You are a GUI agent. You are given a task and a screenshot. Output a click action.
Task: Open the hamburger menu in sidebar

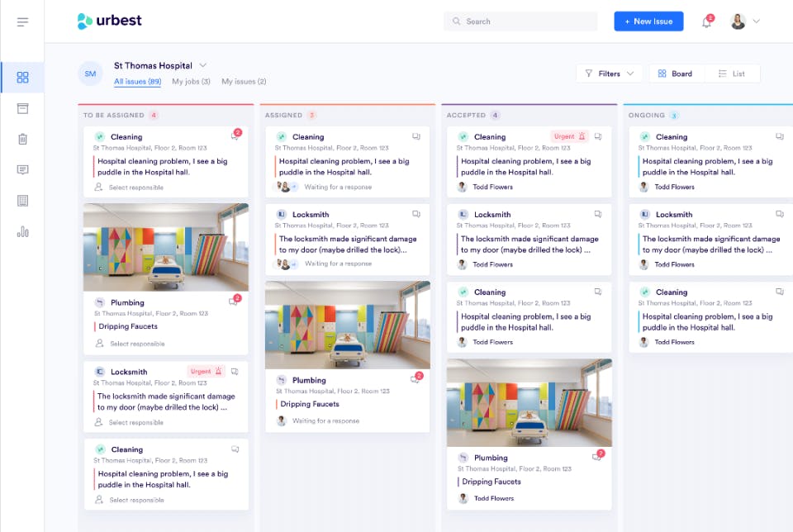22,21
